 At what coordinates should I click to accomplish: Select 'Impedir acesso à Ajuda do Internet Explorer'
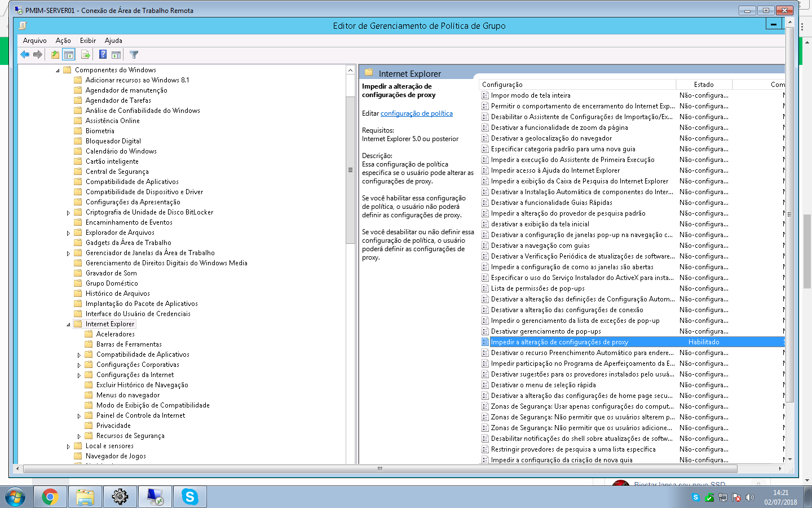pos(555,170)
